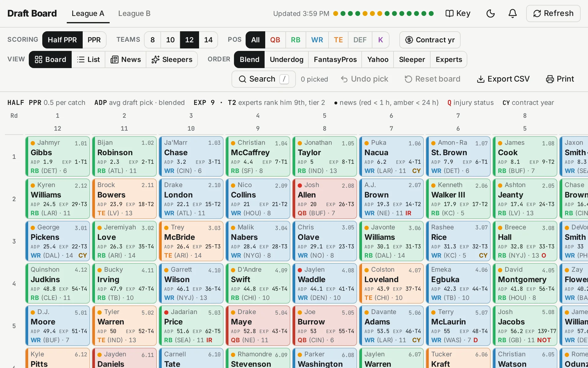588x368 pixels.
Task: Order by Yahoo rankings
Action: tap(378, 59)
